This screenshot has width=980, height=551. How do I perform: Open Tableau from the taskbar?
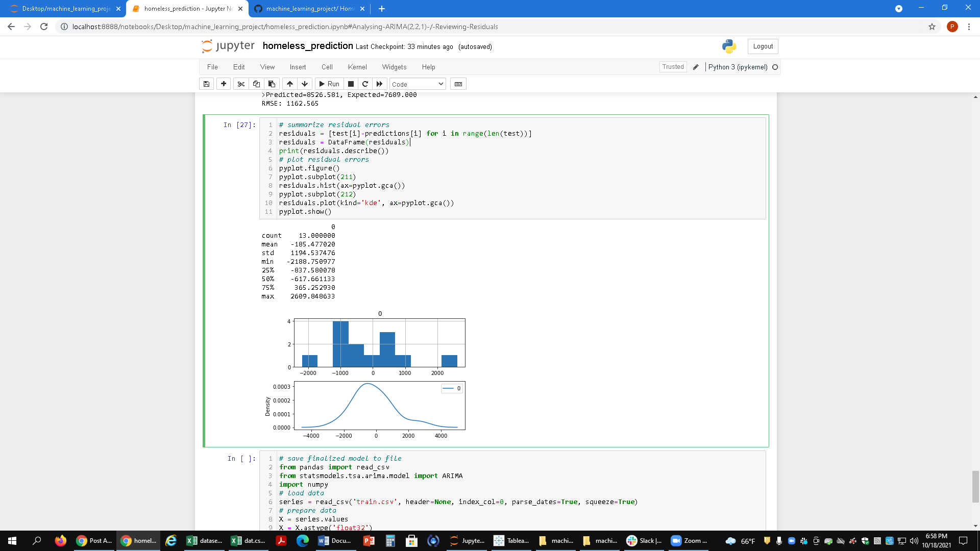point(512,541)
